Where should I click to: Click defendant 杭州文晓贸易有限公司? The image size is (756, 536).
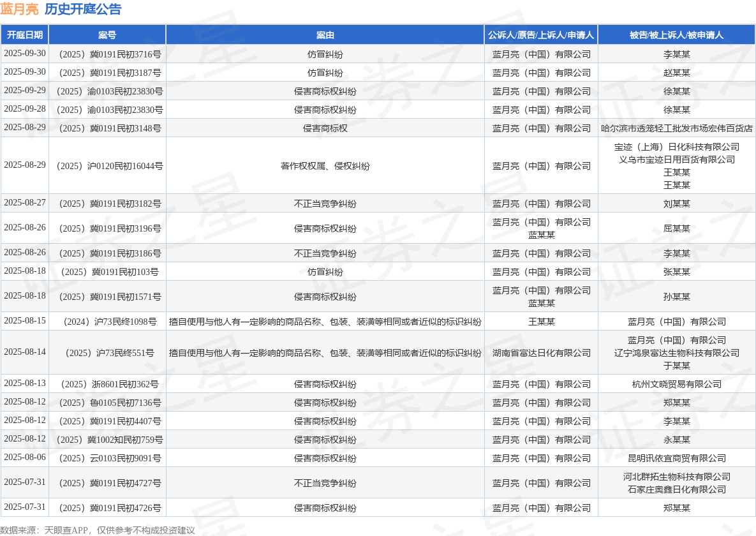tap(676, 384)
